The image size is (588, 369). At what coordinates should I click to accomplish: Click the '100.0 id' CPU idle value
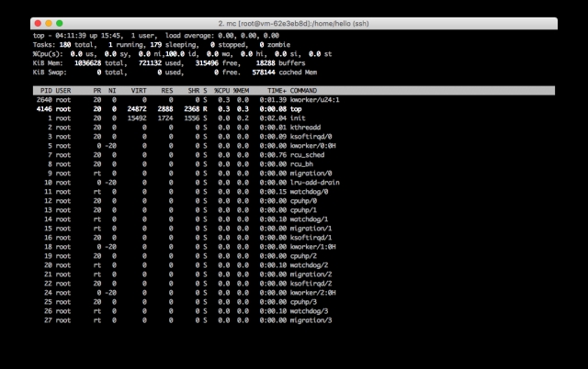[180, 54]
